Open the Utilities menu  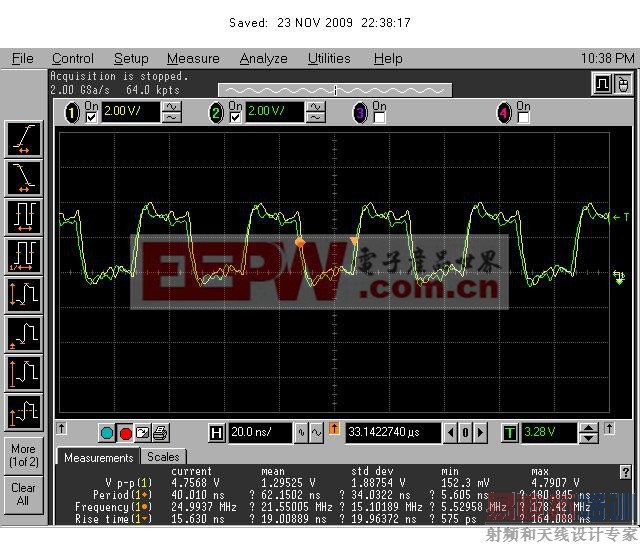click(329, 59)
